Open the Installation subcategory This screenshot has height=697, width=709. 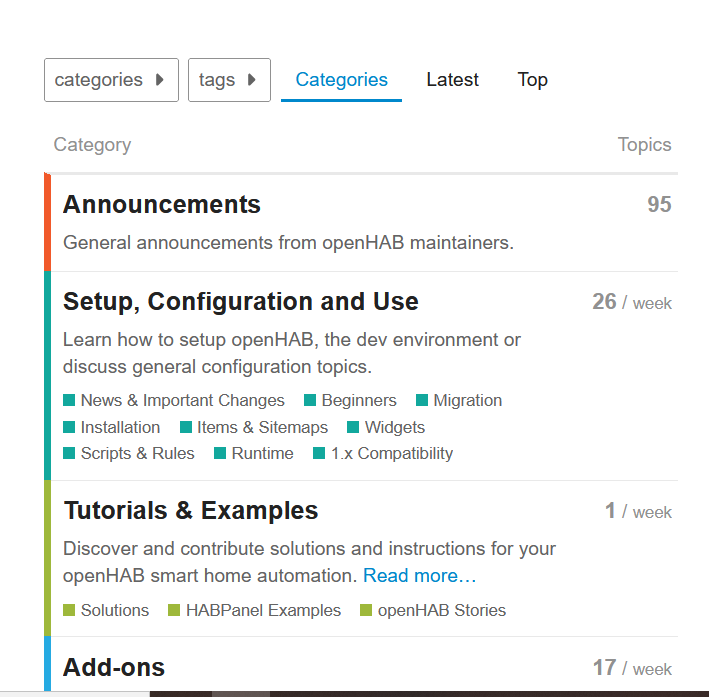tap(120, 427)
